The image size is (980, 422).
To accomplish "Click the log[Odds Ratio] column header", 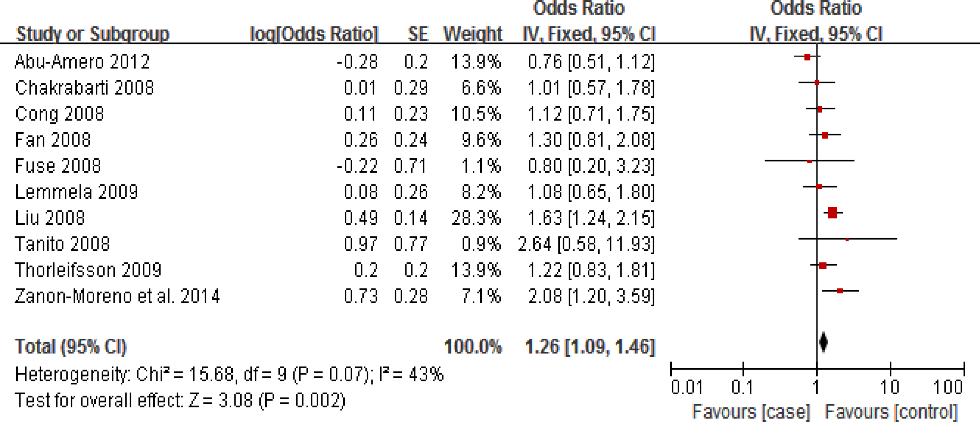I will point(314,34).
